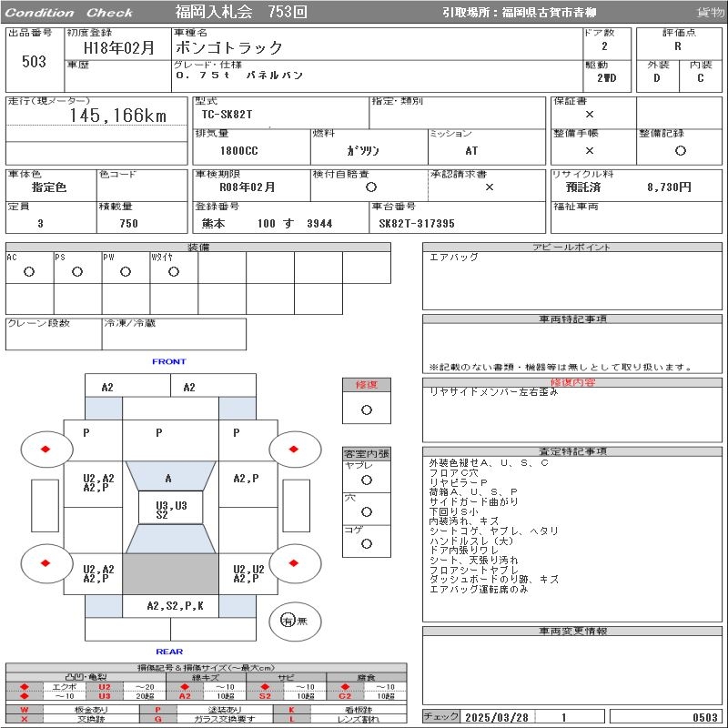This screenshot has height=728, width=728.
Task: Click the 穴 circle in 客室内張
Action: point(367,511)
